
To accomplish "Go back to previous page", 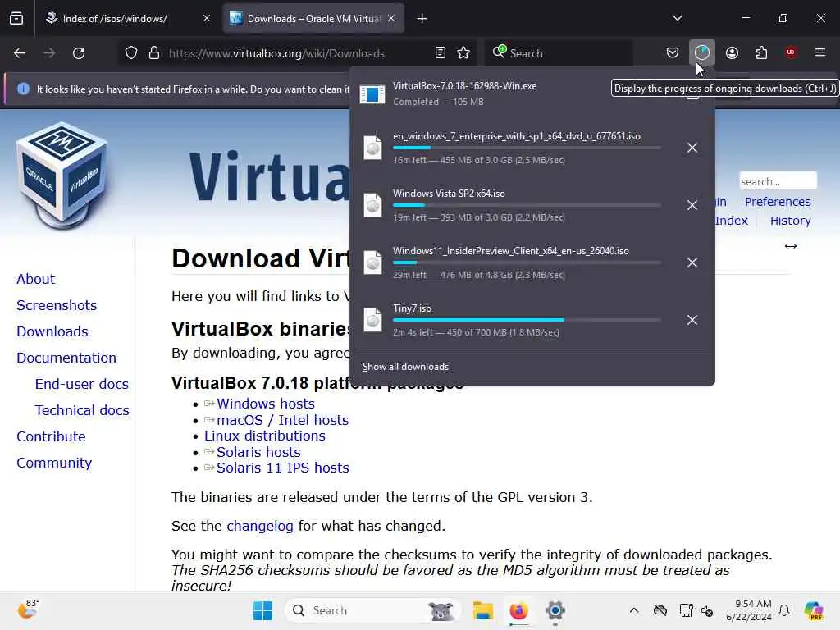I will [x=20, y=53].
